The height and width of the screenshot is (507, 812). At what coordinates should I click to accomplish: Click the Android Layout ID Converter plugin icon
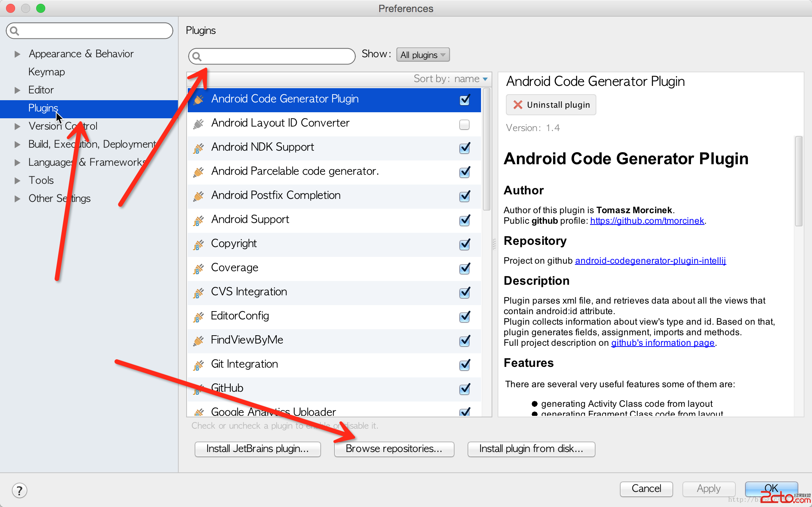[x=198, y=124]
